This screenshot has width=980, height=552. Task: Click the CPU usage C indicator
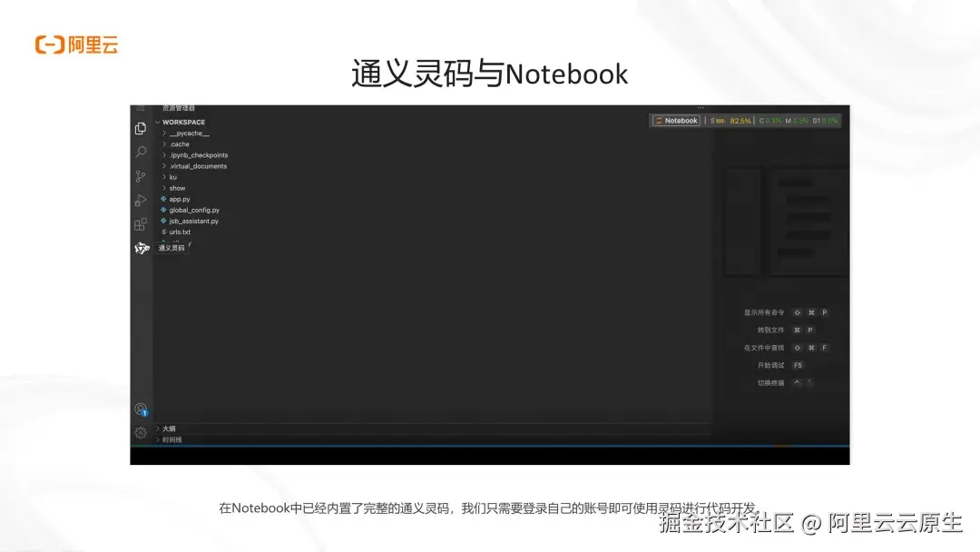[x=770, y=121]
